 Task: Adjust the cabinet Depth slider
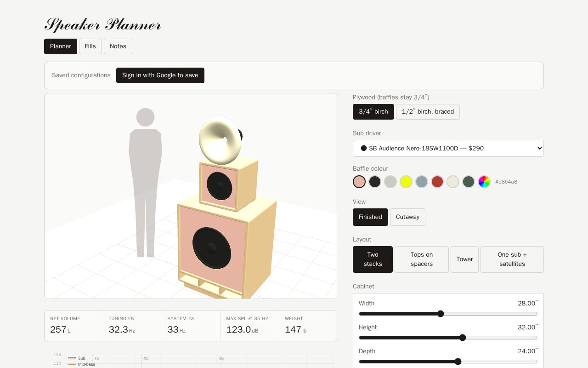[x=448, y=362]
